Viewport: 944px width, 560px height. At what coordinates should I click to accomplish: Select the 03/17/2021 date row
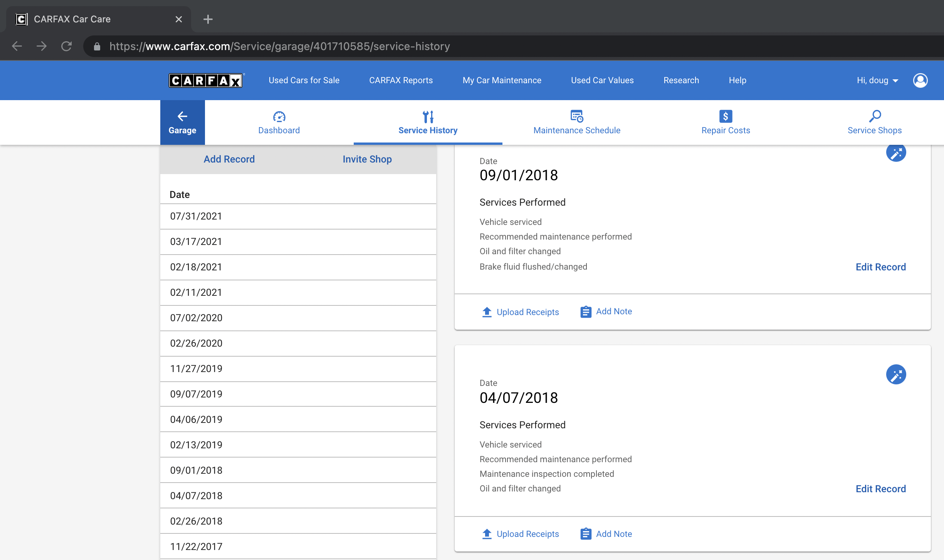[298, 242]
